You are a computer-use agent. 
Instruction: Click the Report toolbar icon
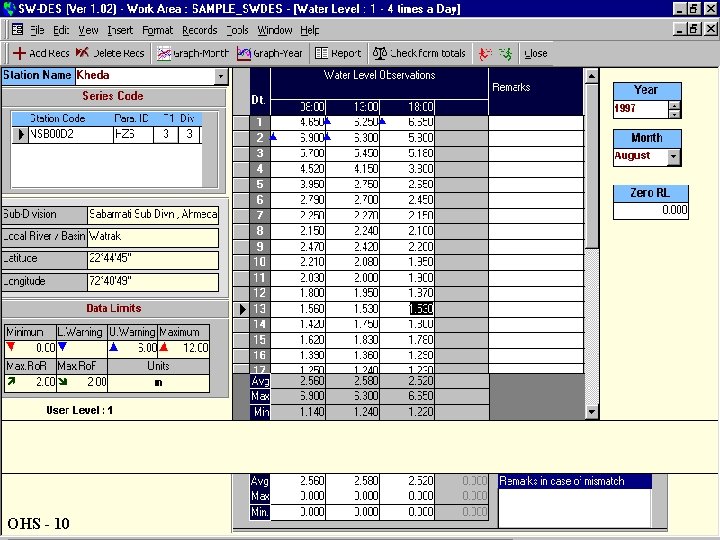pos(321,53)
